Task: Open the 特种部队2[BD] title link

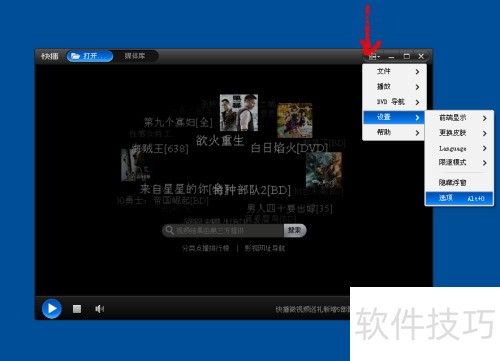Action: (252, 190)
